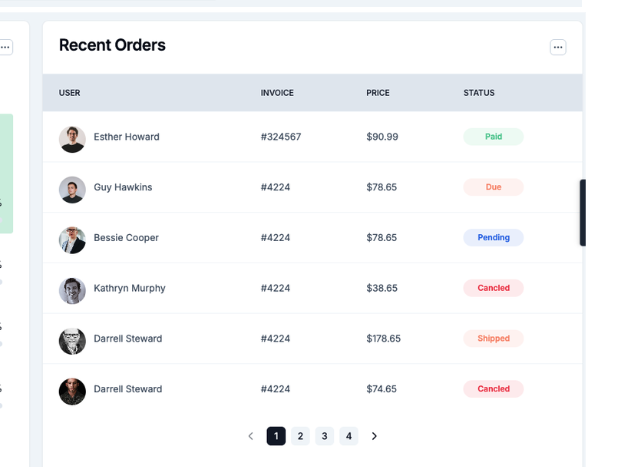
Task: Sort by the USER column header
Action: point(70,93)
